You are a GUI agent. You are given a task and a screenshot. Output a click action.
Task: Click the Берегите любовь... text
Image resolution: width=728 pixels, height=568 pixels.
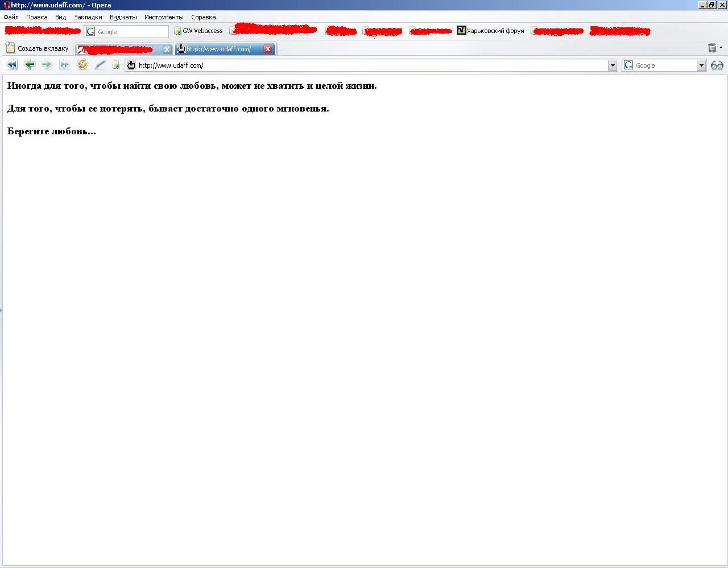tap(52, 131)
